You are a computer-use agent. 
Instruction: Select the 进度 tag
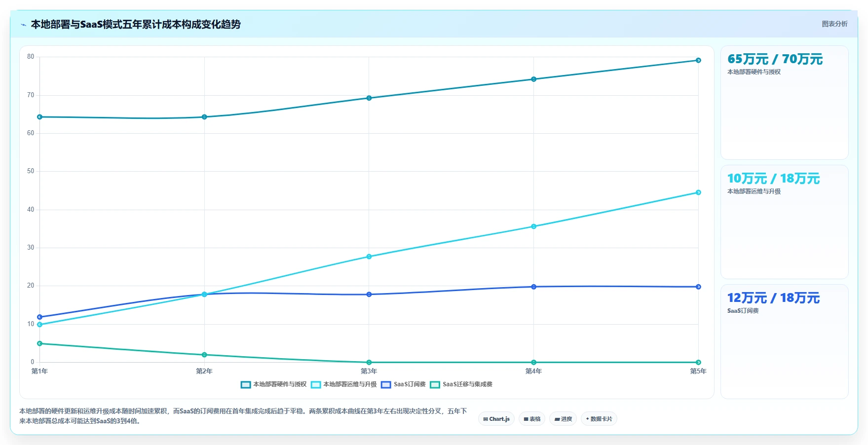(x=563, y=419)
